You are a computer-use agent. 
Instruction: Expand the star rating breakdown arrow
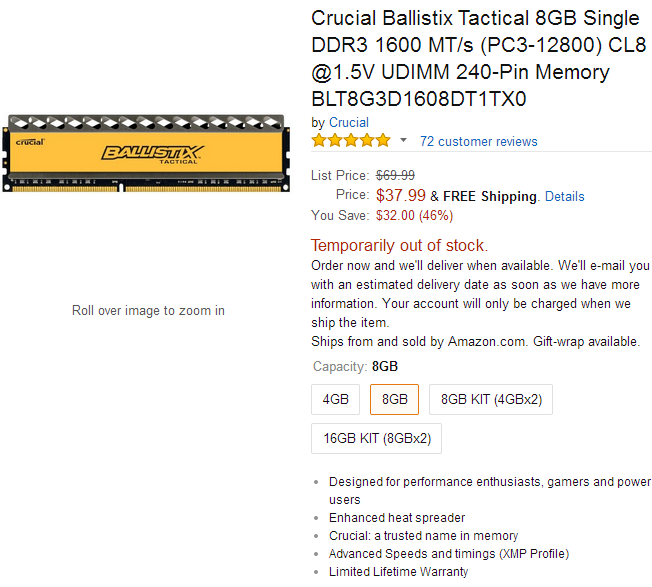(x=404, y=141)
